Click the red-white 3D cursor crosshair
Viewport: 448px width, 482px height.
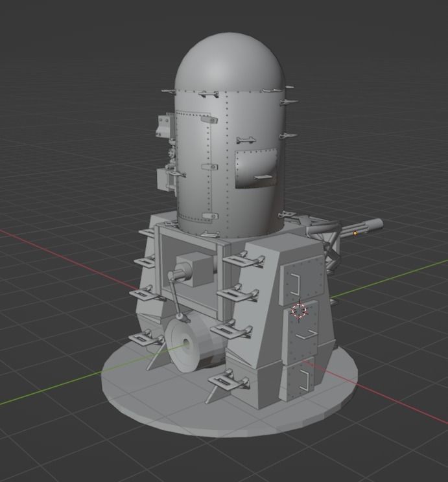pyautogui.click(x=299, y=310)
